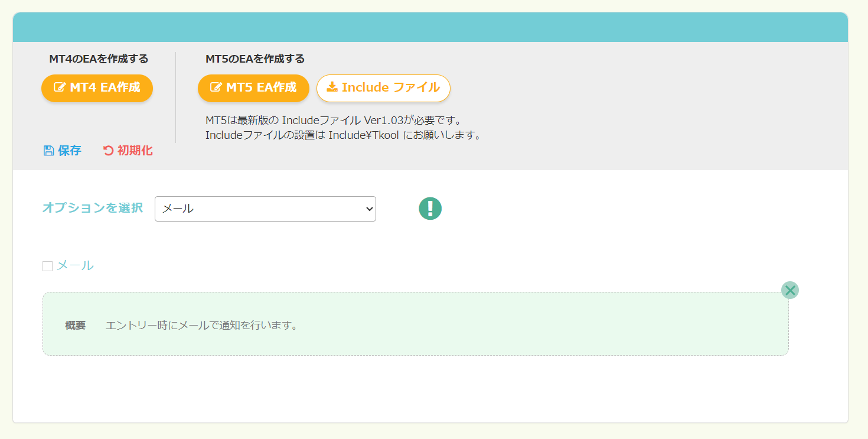868x439 pixels.
Task: Click the MT4のEAを作成する heading
Action: coord(99,59)
